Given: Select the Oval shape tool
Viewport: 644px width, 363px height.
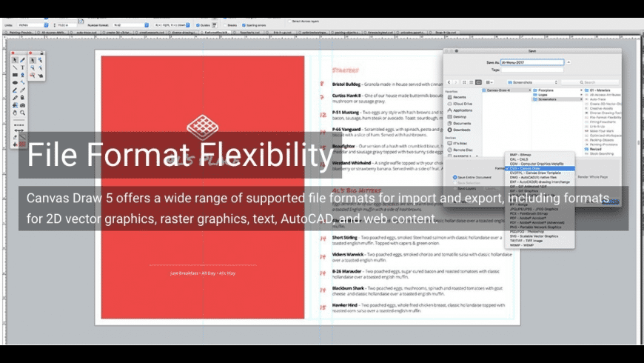Looking at the screenshot, I should (x=15, y=83).
